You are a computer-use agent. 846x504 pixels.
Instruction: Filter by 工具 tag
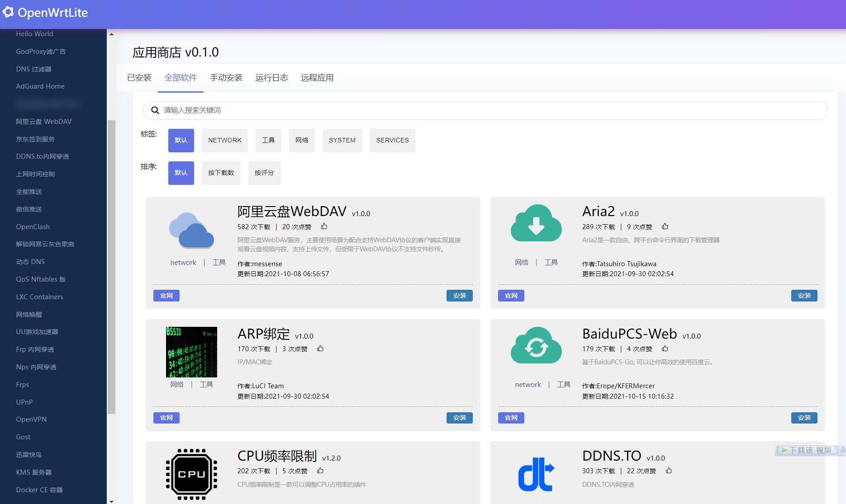point(268,141)
